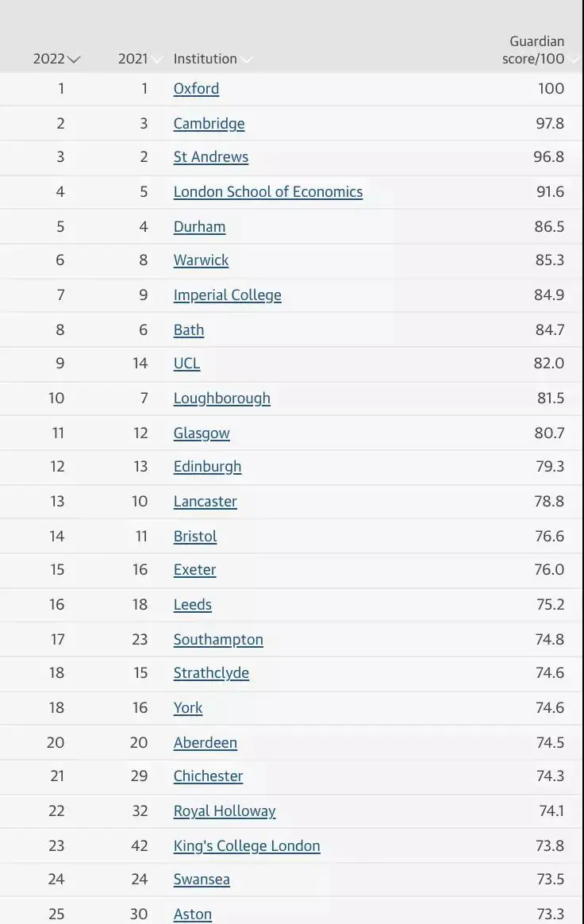Open the Southampton link

(218, 640)
